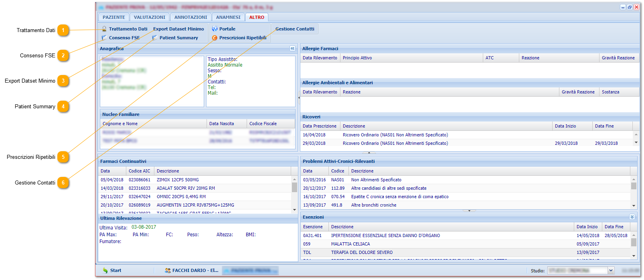This screenshot has height=280, width=644.
Task: Click the Ricoveri list scroll-up arrow
Action: (x=636, y=134)
